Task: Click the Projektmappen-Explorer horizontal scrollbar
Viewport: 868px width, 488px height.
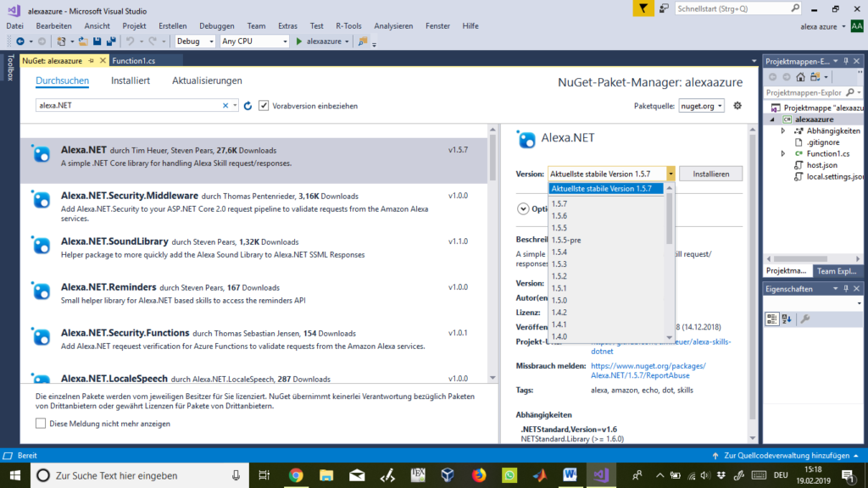Action: [x=800, y=259]
